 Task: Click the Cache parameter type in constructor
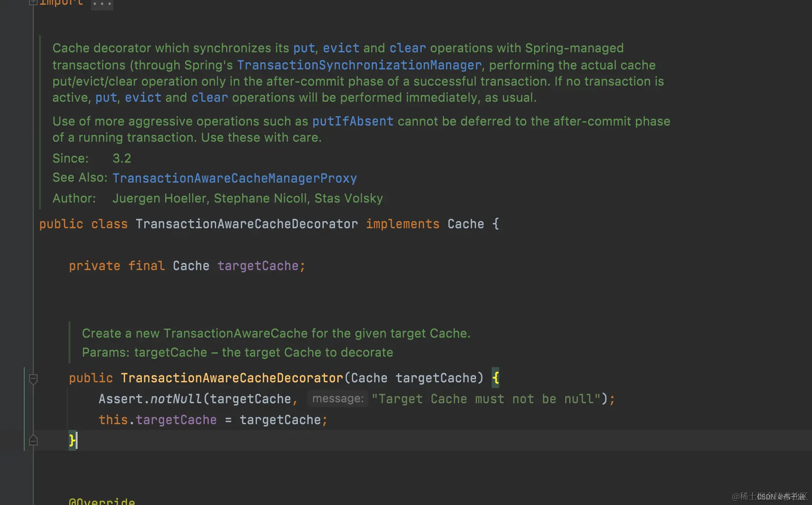(x=369, y=378)
